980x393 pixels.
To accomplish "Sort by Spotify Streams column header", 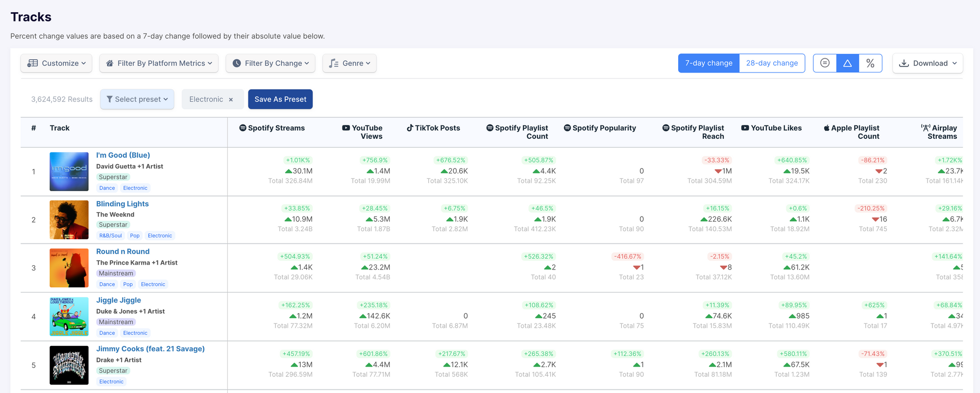I will coord(272,128).
